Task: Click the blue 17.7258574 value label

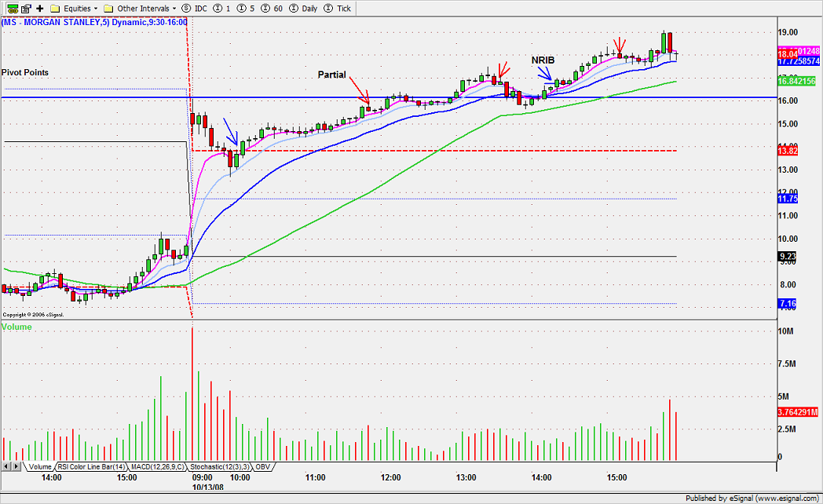Action: click(x=799, y=61)
